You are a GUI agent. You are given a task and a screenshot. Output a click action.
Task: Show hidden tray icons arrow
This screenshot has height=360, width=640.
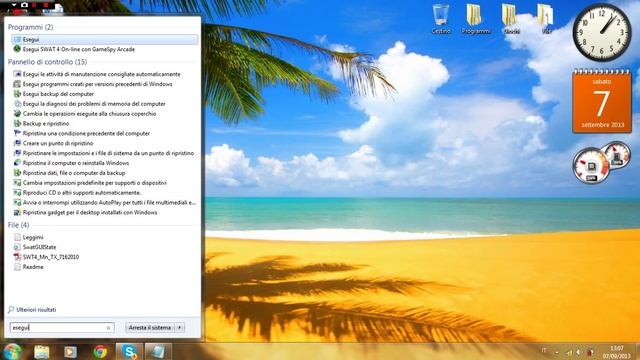click(x=557, y=351)
